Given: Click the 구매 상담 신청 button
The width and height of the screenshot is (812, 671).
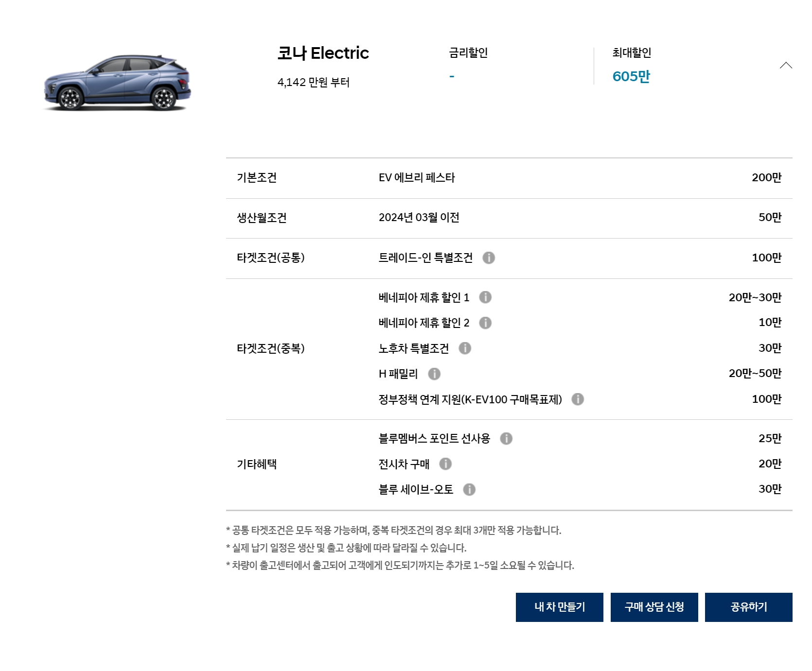Looking at the screenshot, I should pos(654,607).
